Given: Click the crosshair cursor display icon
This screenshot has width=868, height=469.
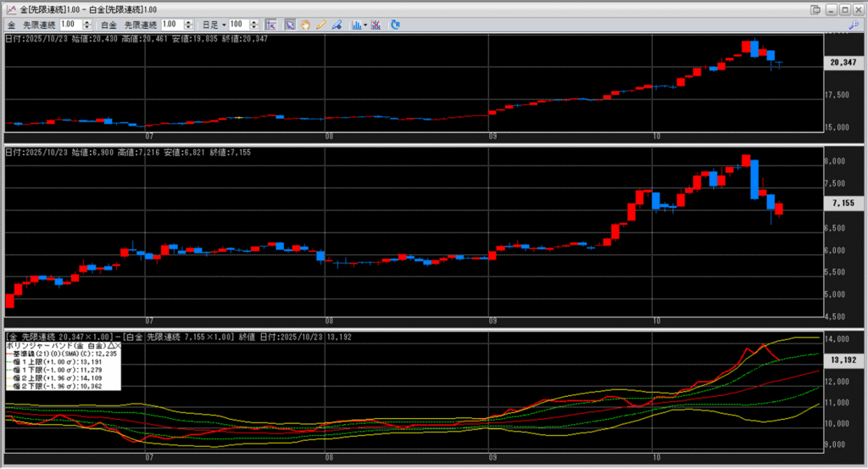Looking at the screenshot, I should click(x=270, y=25).
